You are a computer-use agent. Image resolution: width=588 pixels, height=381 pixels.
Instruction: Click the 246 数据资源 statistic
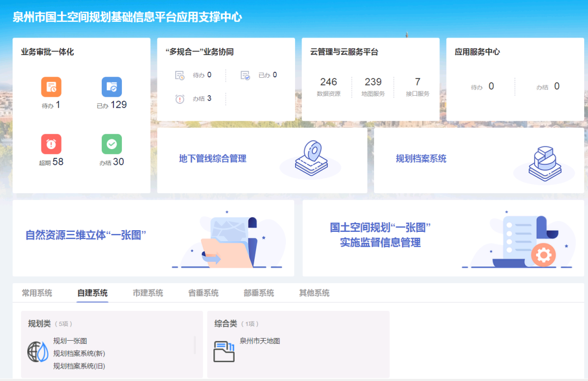[328, 86]
